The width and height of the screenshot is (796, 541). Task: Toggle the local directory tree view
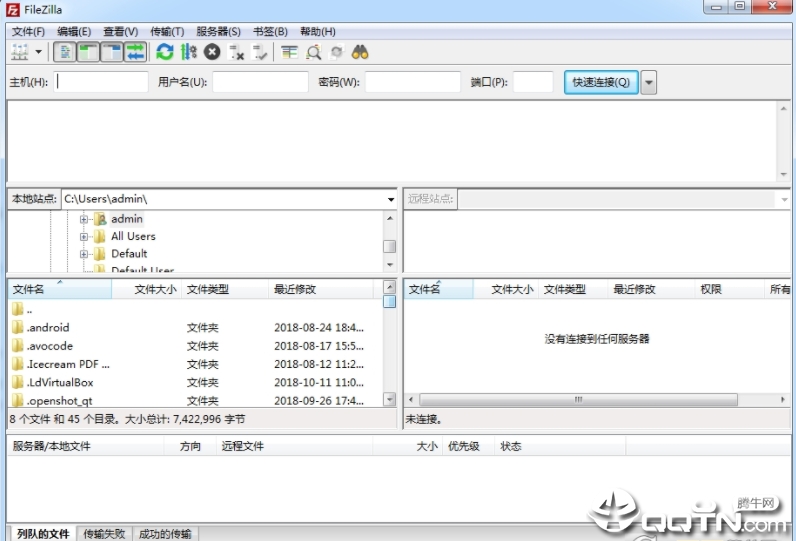click(88, 52)
